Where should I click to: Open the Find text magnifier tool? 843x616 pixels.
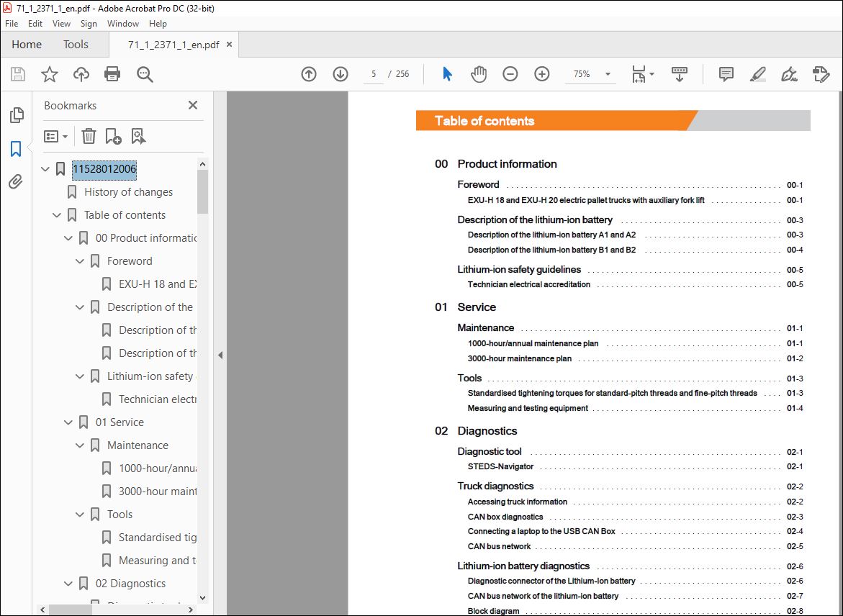tap(145, 74)
